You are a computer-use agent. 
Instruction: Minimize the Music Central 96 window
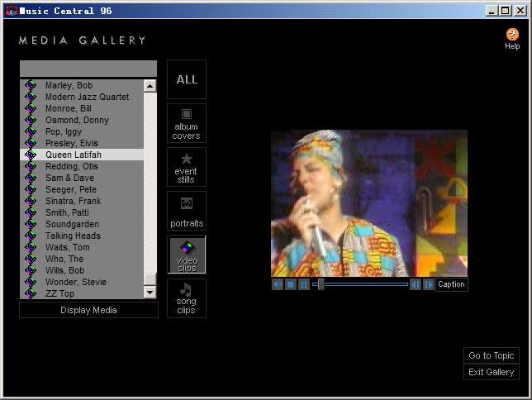pyautogui.click(x=492, y=11)
